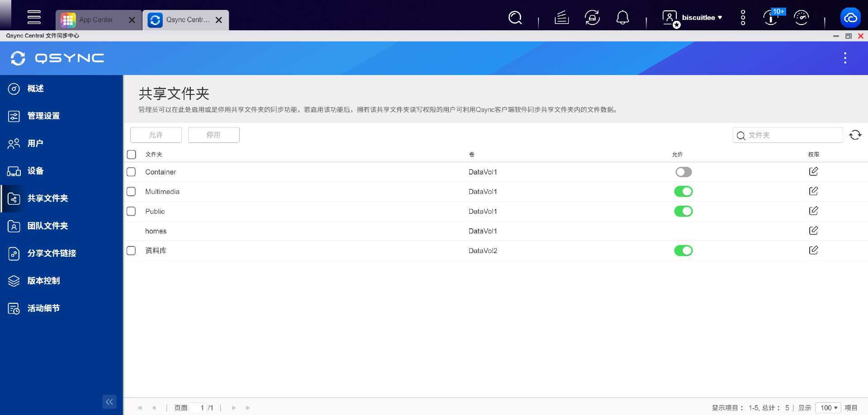
Task: Open the items-per-page 100 dropdown
Action: tap(828, 408)
